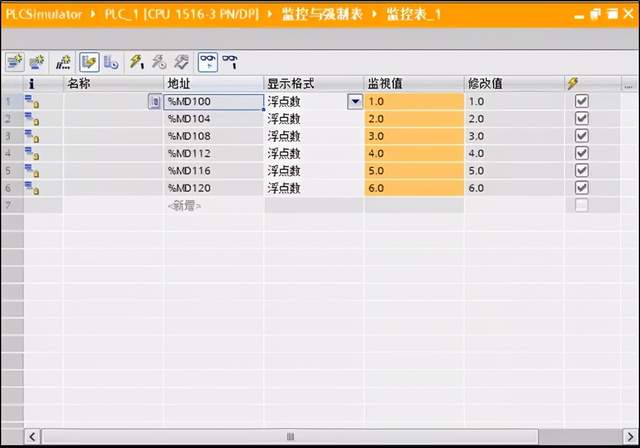Click the Monitor all glasses icon
This screenshot has width=640, height=448.
[x=207, y=61]
